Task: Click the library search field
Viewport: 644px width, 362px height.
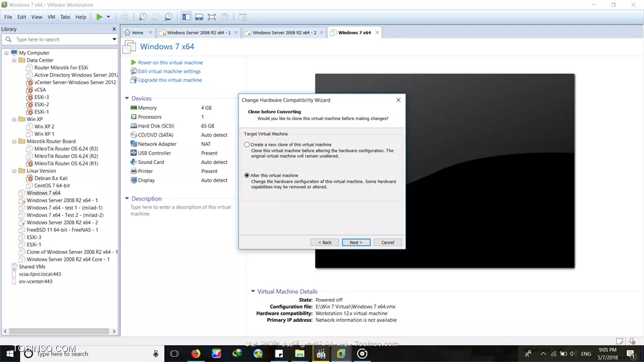Action: click(60, 40)
